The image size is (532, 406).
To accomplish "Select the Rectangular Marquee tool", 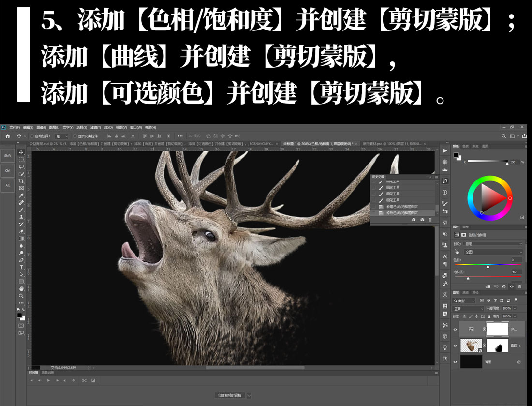I will pyautogui.click(x=21, y=160).
